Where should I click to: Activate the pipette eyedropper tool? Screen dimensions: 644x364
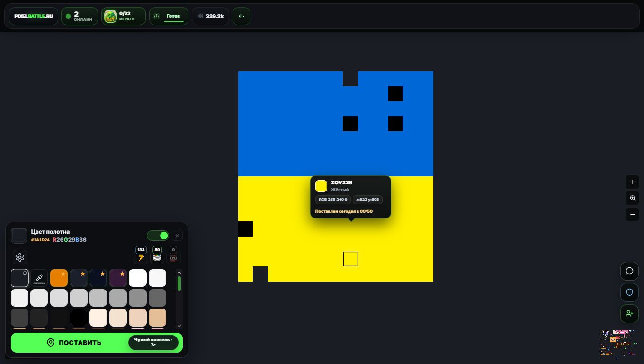pos(39,278)
